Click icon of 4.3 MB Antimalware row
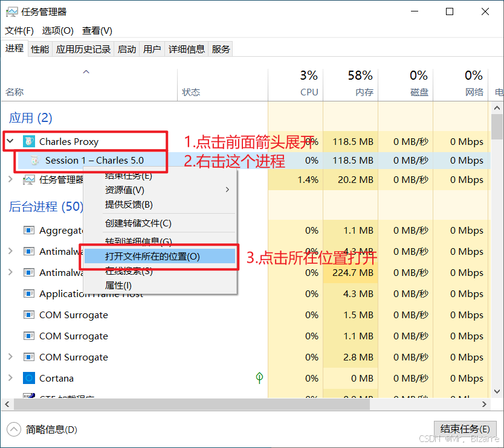Image resolution: width=504 pixels, height=448 pixels. coord(28,251)
